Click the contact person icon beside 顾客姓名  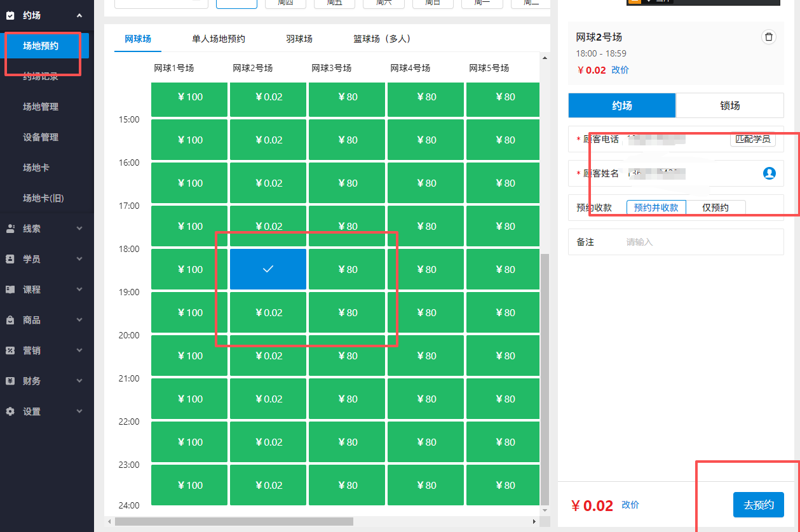pyautogui.click(x=769, y=173)
